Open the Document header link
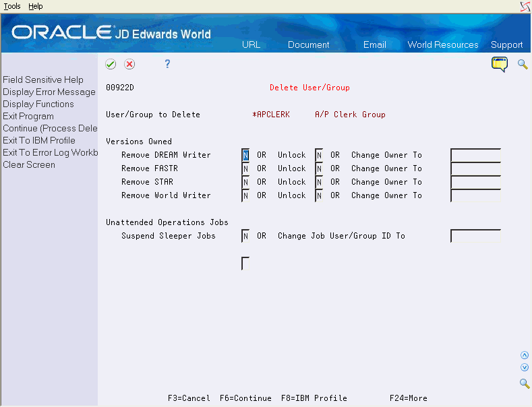This screenshot has height=407, width=532. pos(308,44)
